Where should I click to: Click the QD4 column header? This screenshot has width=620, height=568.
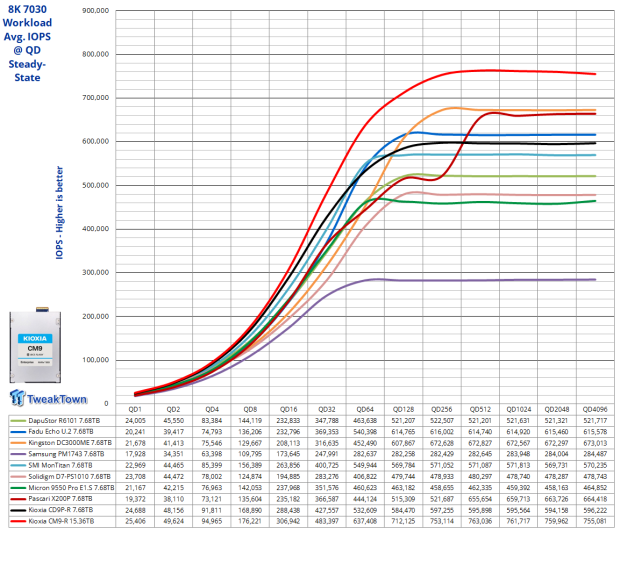212,409
